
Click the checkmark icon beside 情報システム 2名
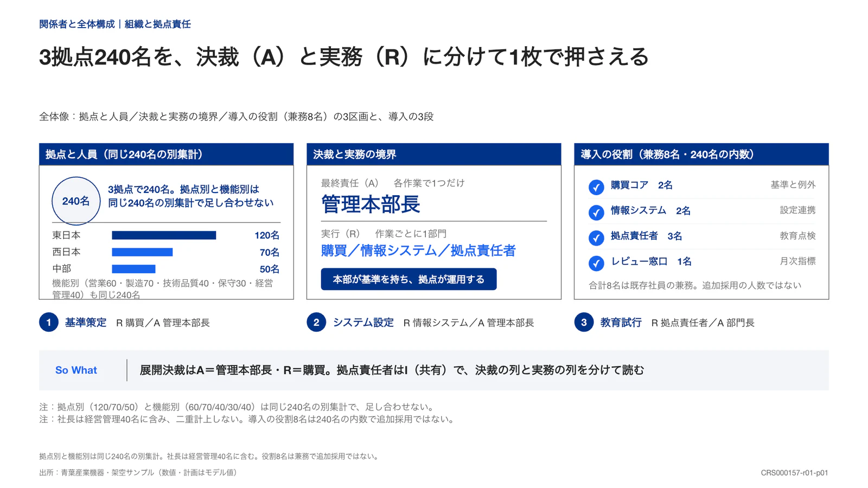596,213
